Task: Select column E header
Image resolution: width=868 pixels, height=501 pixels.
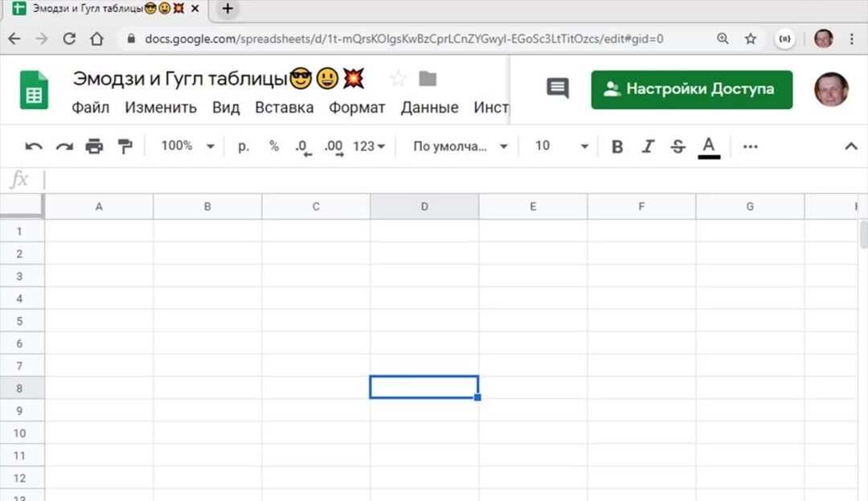Action: click(533, 207)
